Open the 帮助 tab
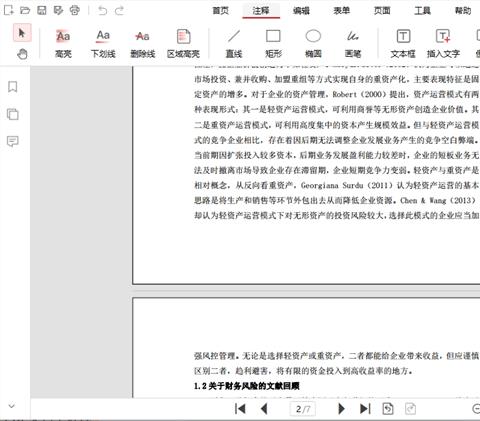The height and width of the screenshot is (421, 480). pyautogui.click(x=463, y=11)
